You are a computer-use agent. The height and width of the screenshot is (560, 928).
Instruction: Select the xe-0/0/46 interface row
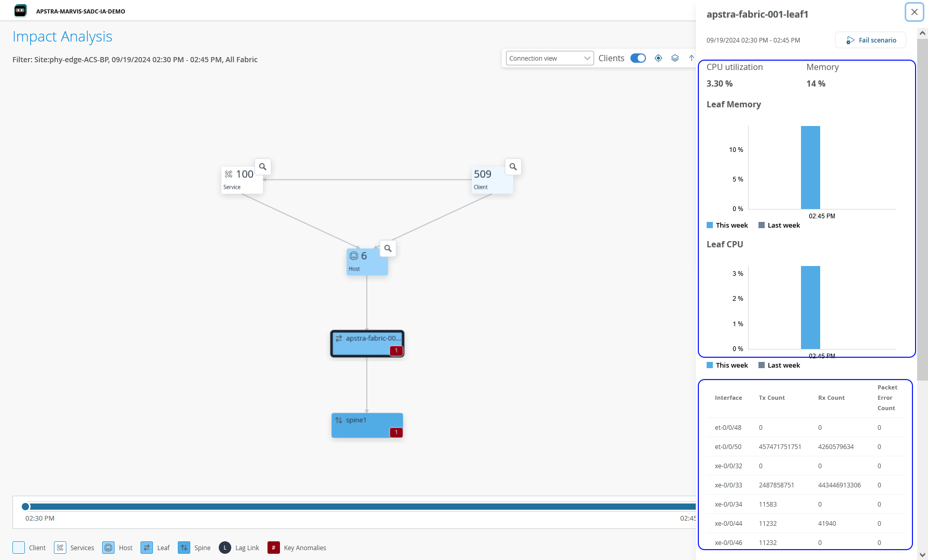(x=807, y=542)
